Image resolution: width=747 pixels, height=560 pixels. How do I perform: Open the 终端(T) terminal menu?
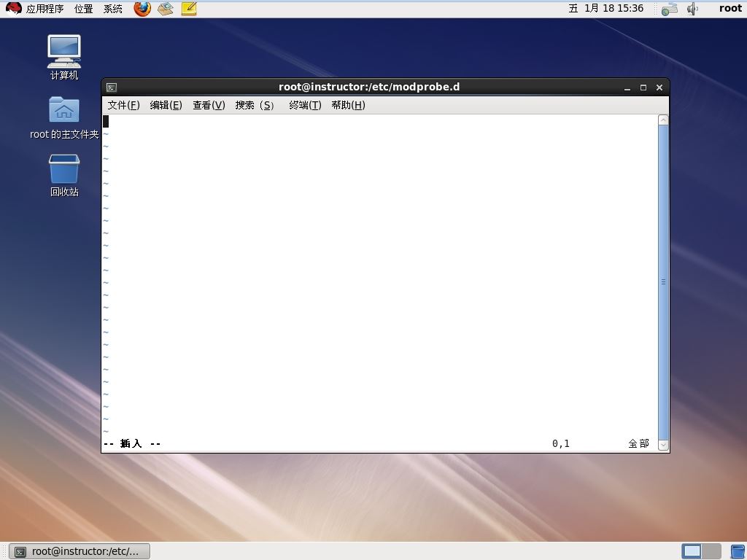coord(305,105)
